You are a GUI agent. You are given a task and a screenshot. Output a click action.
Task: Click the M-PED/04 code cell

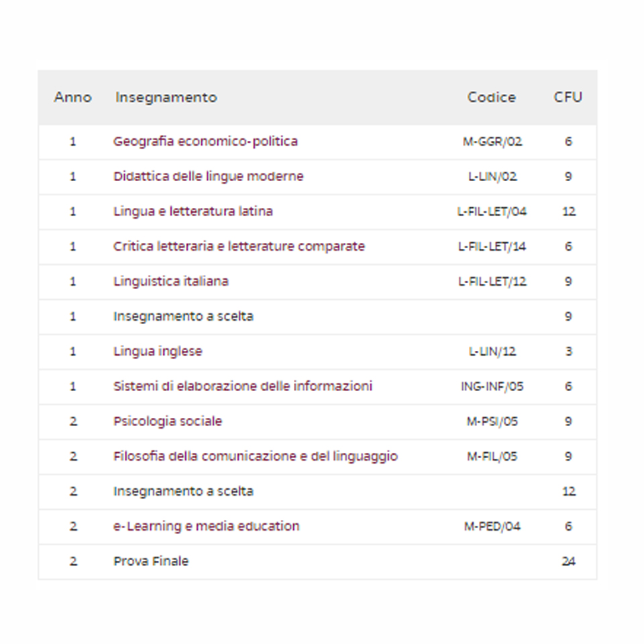pyautogui.click(x=492, y=527)
